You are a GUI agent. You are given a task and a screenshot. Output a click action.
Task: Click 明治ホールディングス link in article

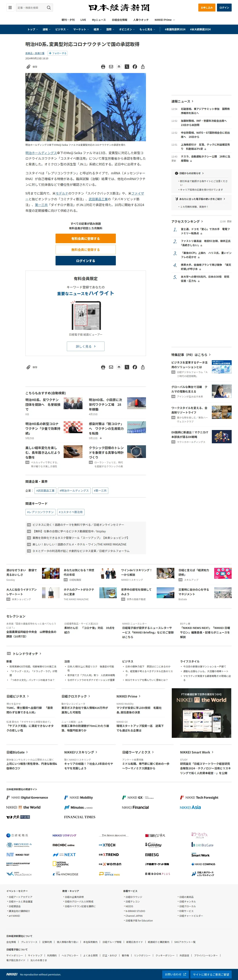click(41, 153)
